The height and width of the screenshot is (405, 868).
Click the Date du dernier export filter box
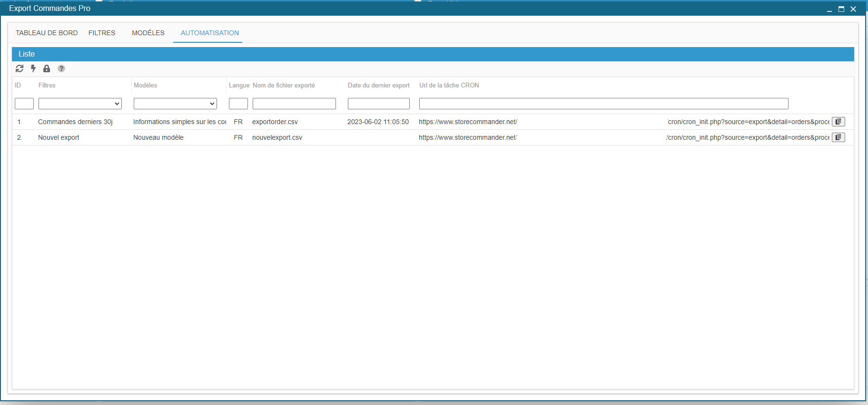tap(378, 104)
